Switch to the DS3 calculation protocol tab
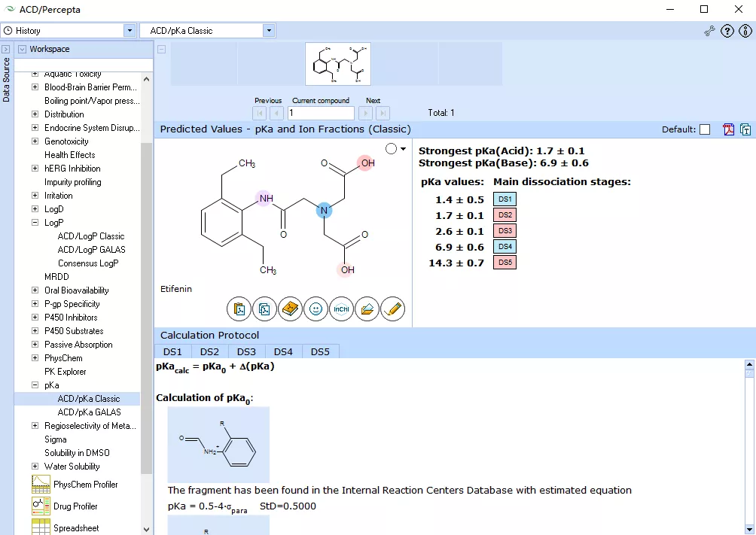Screen dimensions: 756x535 click(246, 351)
